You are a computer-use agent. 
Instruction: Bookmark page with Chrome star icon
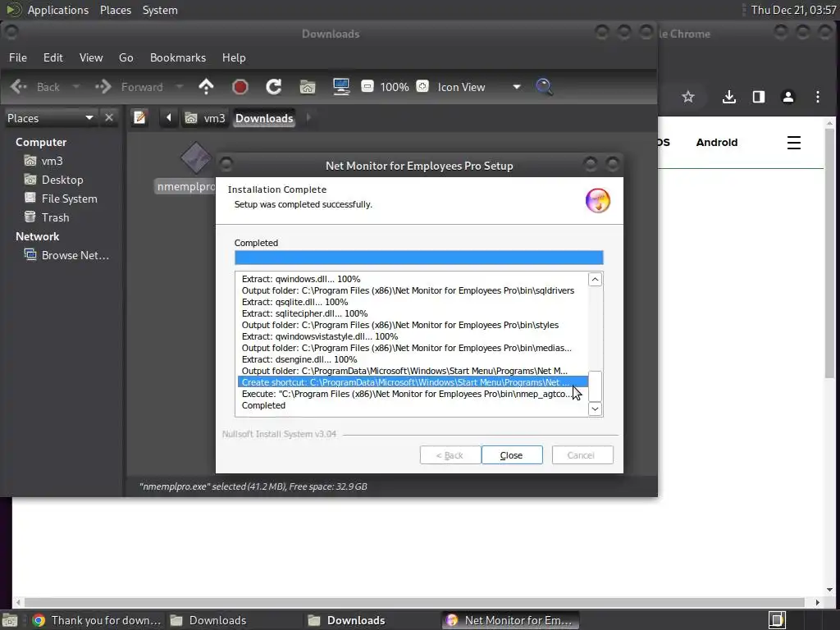pyautogui.click(x=688, y=97)
